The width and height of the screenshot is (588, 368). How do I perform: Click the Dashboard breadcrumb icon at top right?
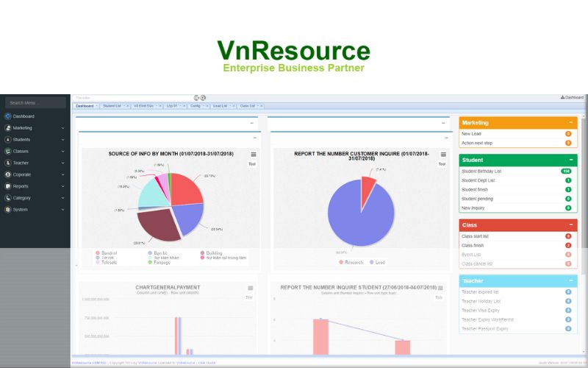(x=562, y=97)
